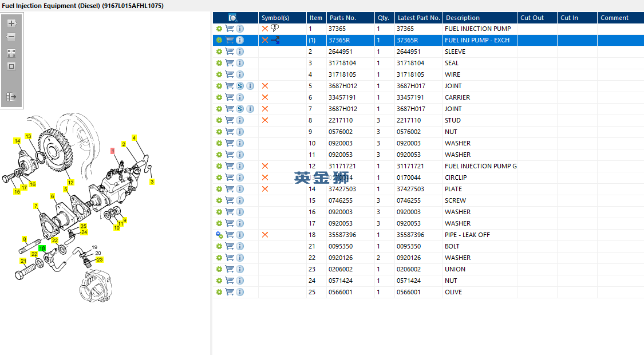Select callout 7 on the diagram
644x355 pixels.
(x=36, y=206)
